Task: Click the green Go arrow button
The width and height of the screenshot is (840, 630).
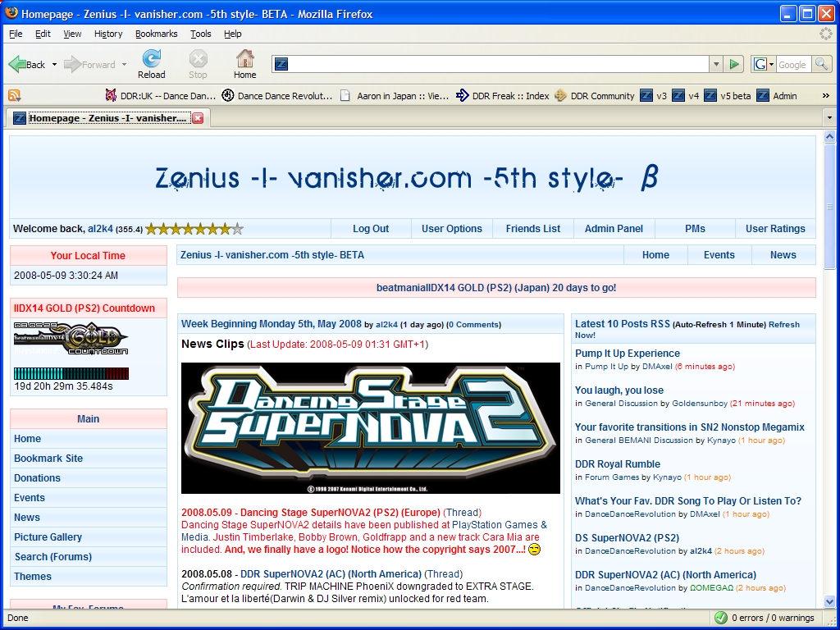Action: click(734, 64)
